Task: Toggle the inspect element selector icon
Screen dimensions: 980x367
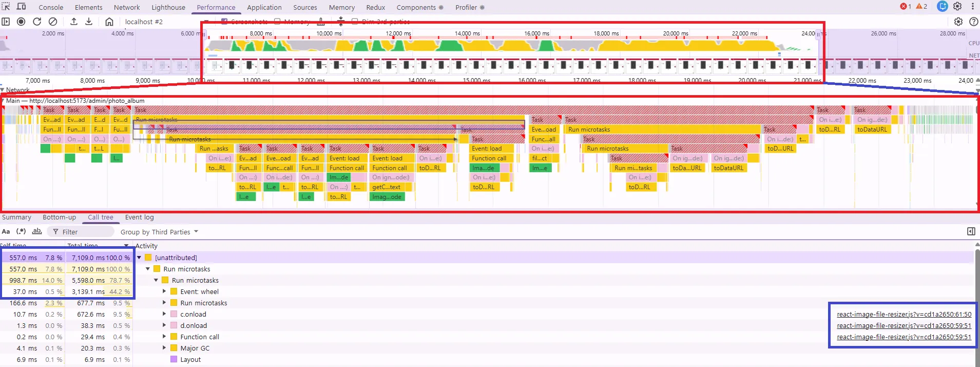Action: [x=6, y=7]
